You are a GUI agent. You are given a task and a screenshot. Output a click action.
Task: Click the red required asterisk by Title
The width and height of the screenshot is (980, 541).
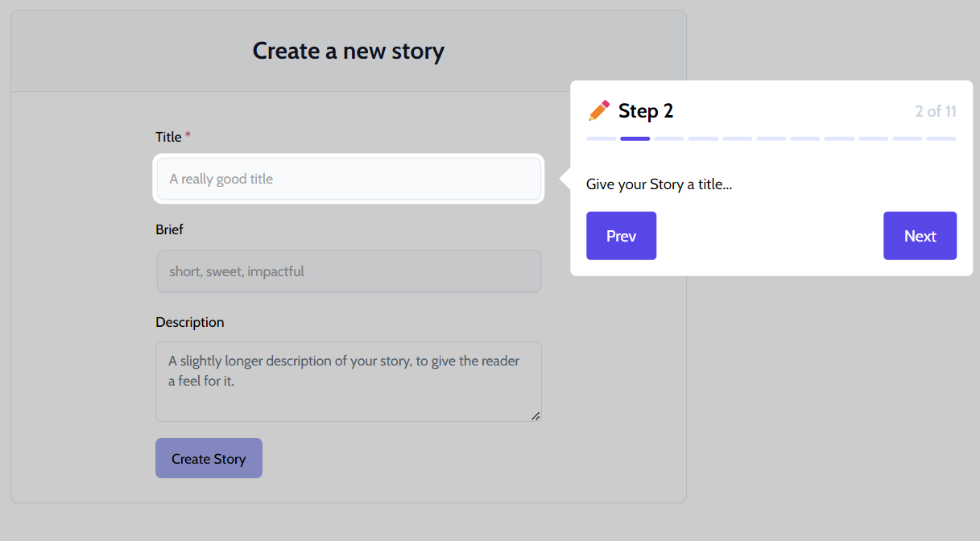coord(188,136)
